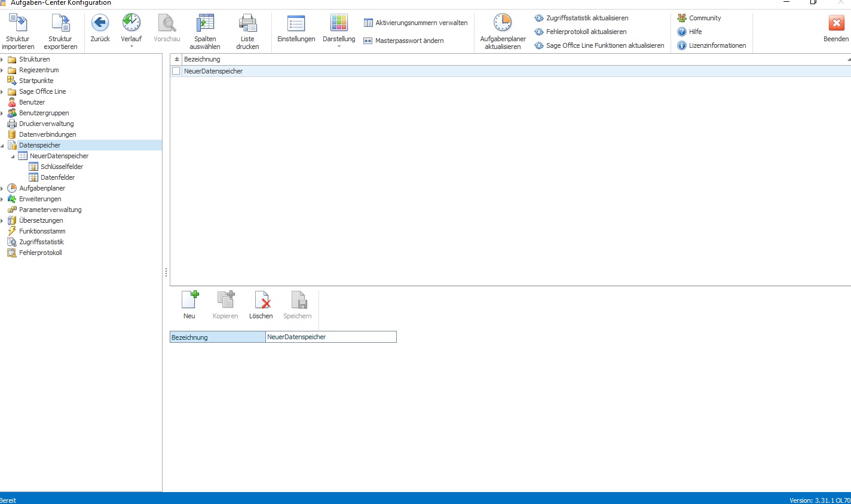Select Datenfelder in the tree
The height and width of the screenshot is (504, 851).
[57, 177]
